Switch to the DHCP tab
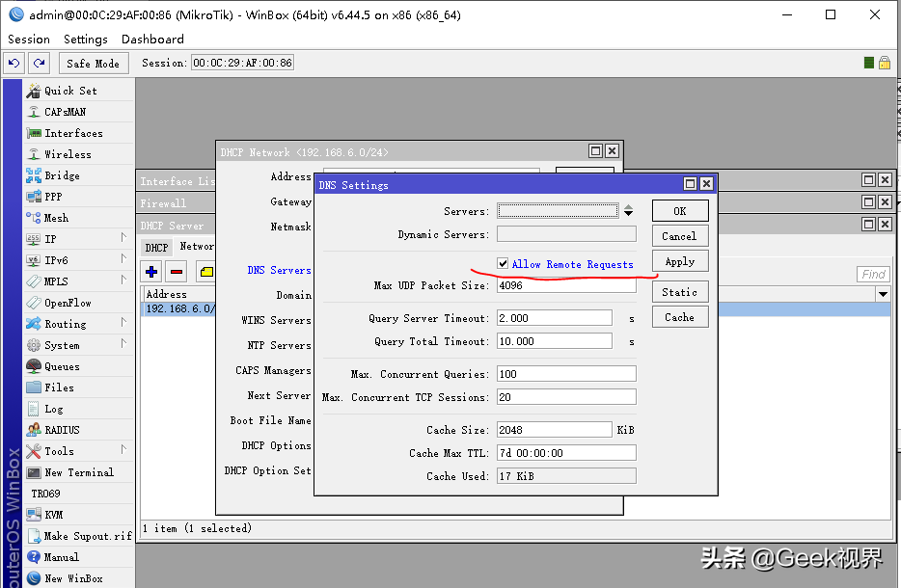The width and height of the screenshot is (901, 588). point(156,248)
